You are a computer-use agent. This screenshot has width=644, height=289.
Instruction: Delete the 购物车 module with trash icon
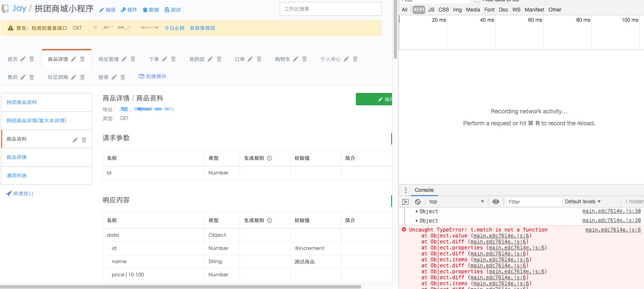[304, 59]
